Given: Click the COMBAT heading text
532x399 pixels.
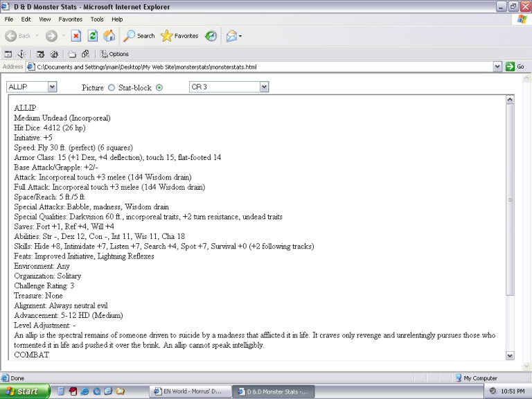Looking at the screenshot, I should click(31, 355).
